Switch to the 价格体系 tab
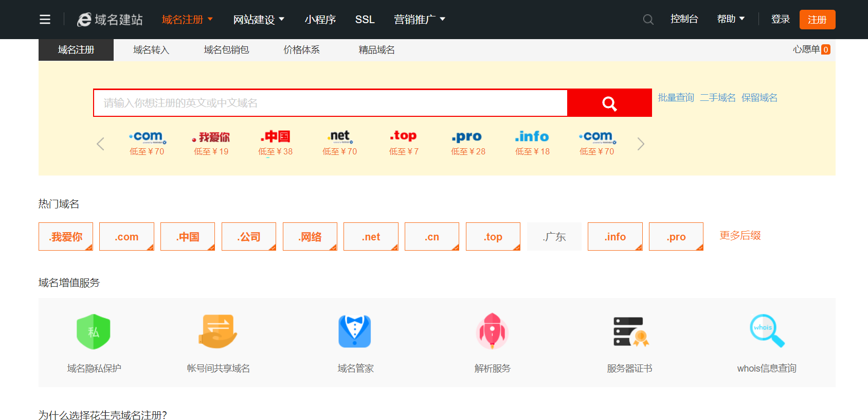The height and width of the screenshot is (420, 868). coord(302,50)
